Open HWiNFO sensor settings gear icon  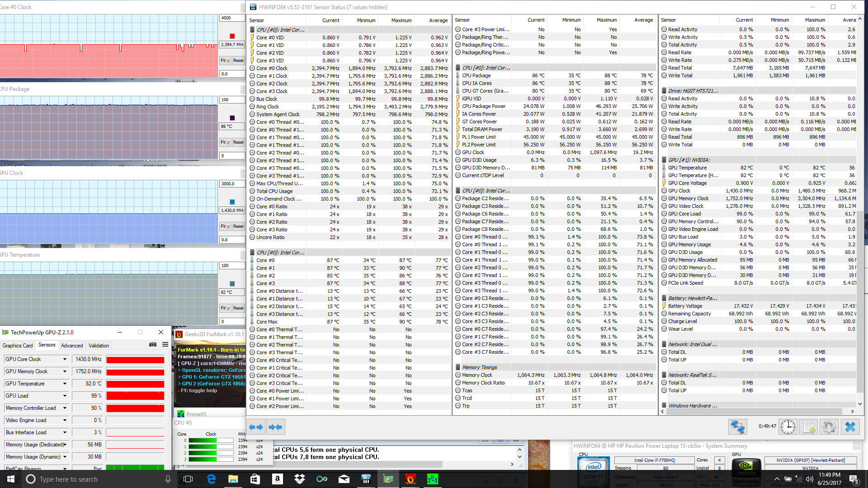(x=829, y=427)
